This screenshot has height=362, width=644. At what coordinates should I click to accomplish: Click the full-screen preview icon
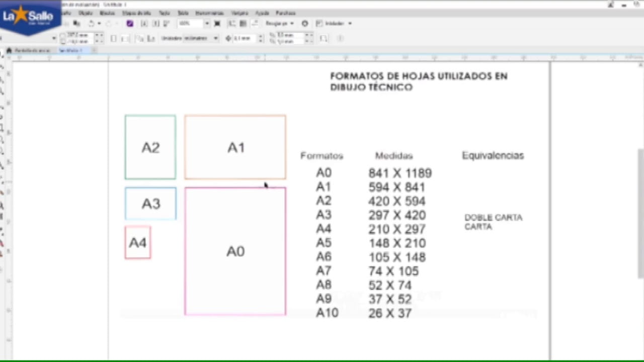tap(217, 24)
